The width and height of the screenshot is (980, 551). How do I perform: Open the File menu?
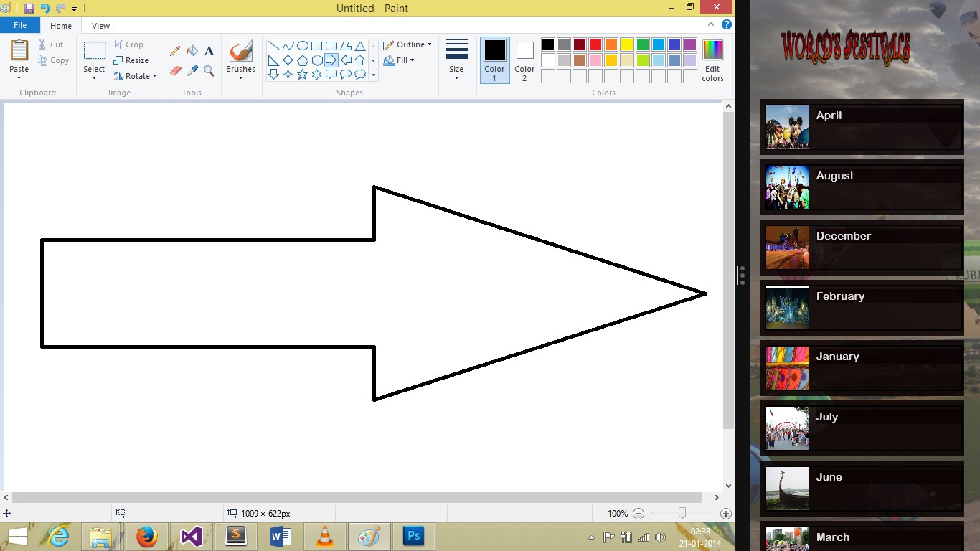[20, 25]
